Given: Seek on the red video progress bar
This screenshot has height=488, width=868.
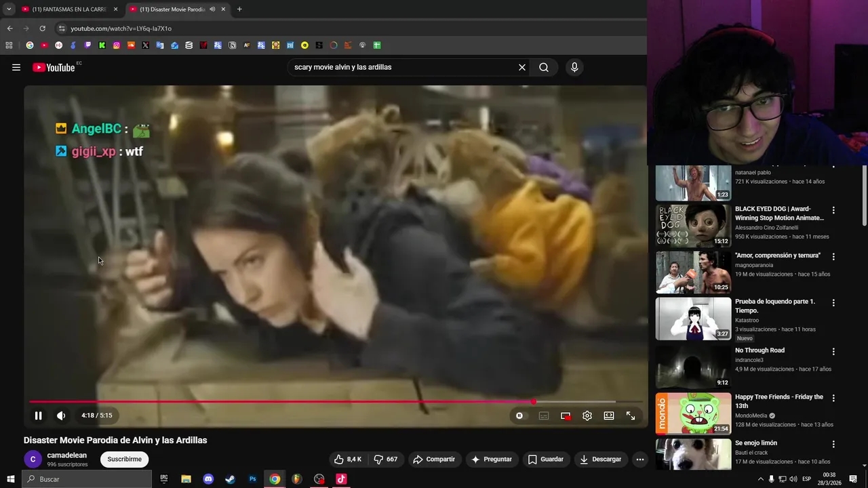Looking at the screenshot, I should click(x=335, y=402).
